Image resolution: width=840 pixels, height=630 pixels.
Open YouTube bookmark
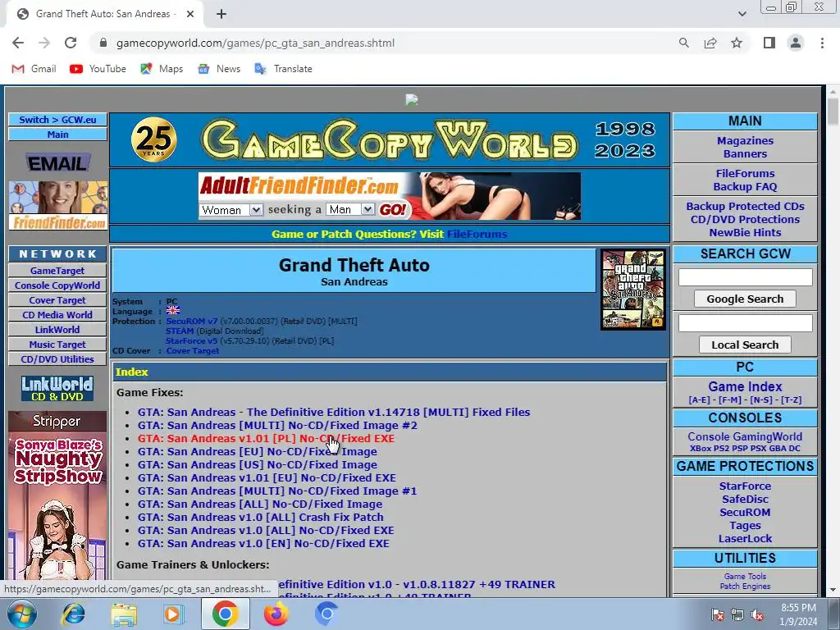98,69
